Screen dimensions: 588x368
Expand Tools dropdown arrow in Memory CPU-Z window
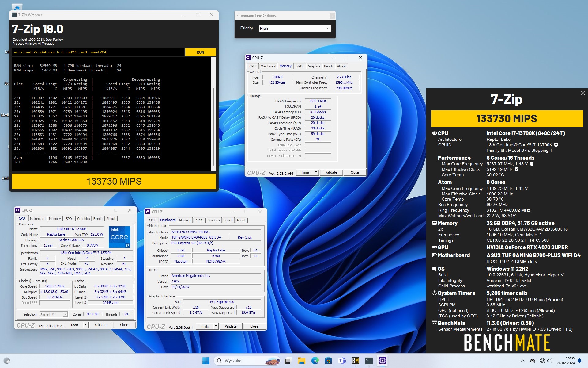pyautogui.click(x=316, y=172)
